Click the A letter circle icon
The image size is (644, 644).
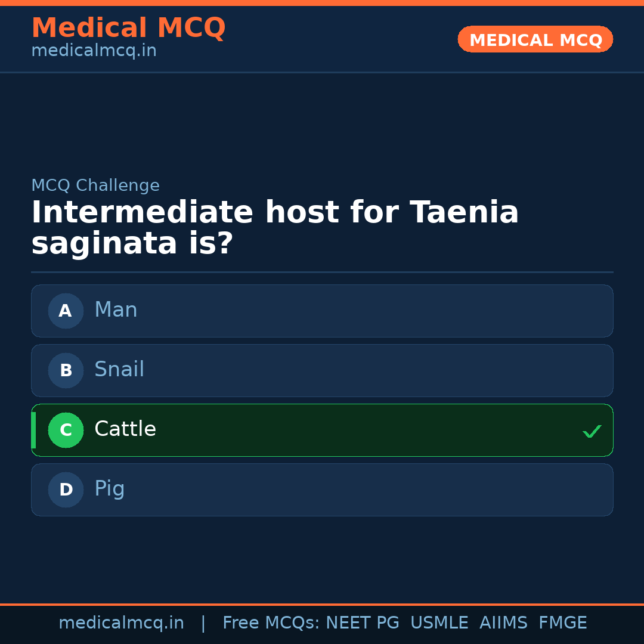pos(66,311)
